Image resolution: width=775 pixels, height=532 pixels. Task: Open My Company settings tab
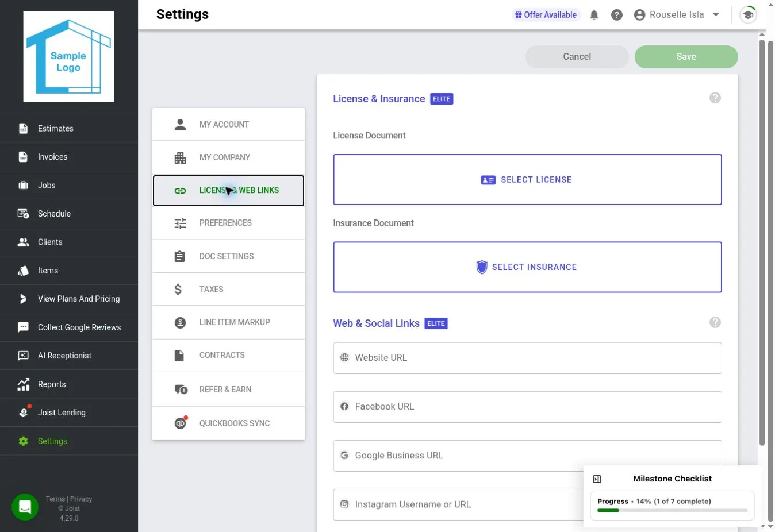point(228,157)
